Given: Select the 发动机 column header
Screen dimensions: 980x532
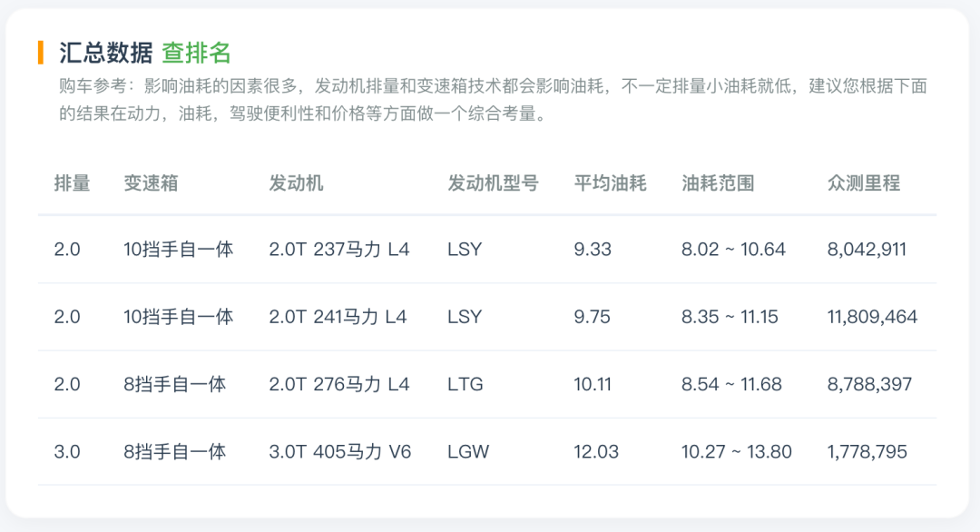Looking at the screenshot, I should tap(296, 183).
